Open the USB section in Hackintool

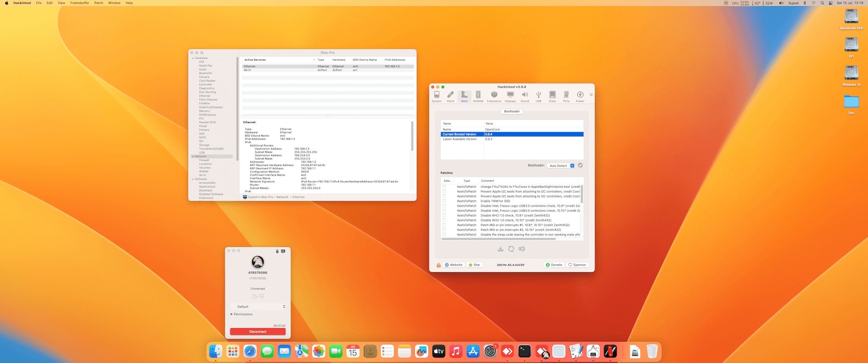pos(538,97)
